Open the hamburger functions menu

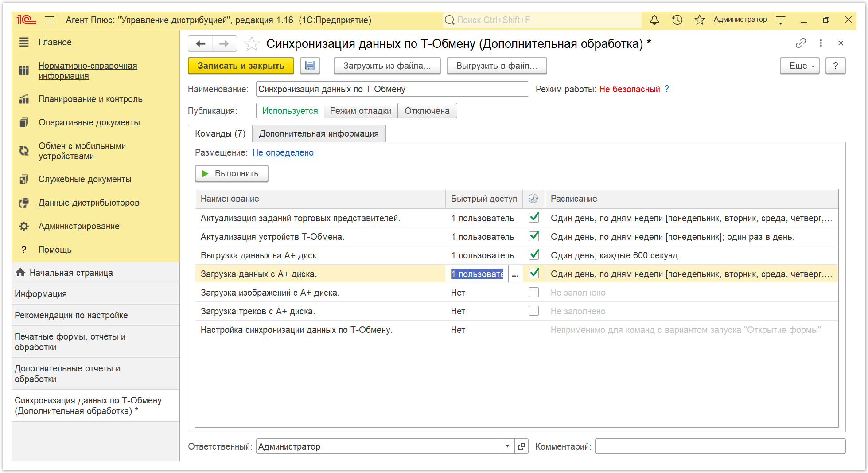coord(50,20)
